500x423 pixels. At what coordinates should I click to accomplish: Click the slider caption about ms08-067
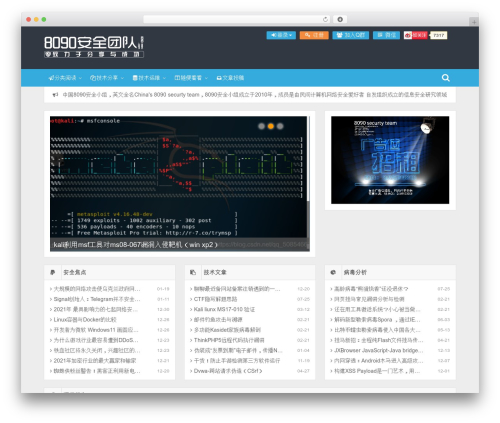pos(135,245)
